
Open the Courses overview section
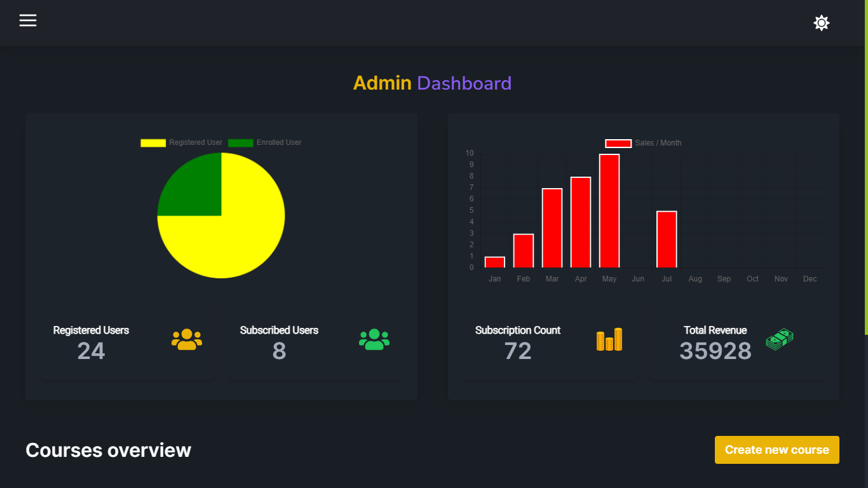coord(108,450)
